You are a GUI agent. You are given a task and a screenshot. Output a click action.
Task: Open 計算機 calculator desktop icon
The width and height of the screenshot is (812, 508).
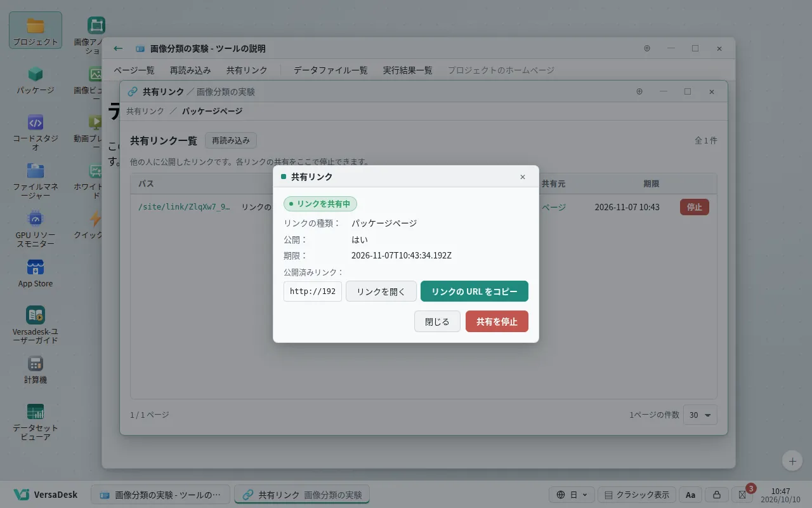pyautogui.click(x=36, y=370)
